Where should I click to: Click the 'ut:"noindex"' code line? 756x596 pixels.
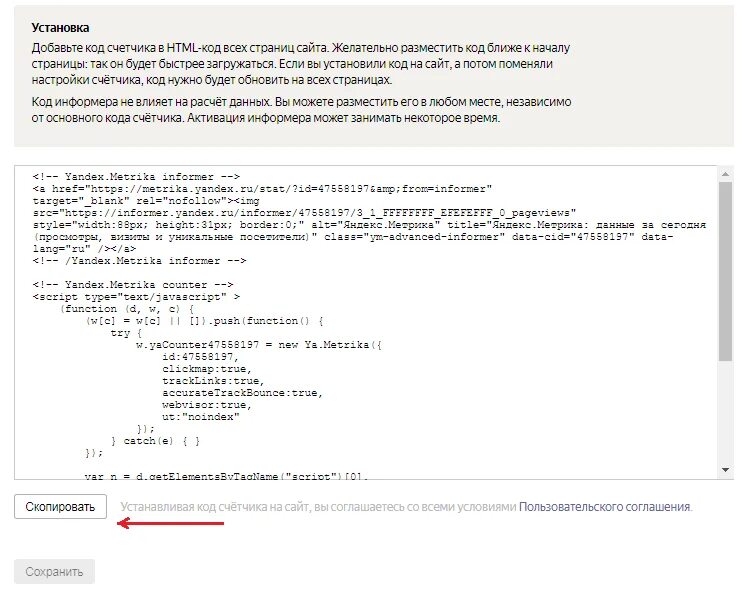(201, 417)
